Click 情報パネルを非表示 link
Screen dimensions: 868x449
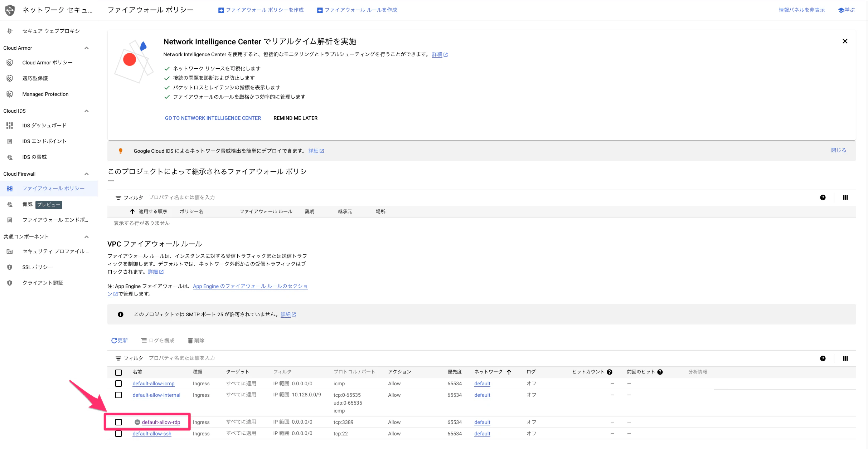pyautogui.click(x=801, y=10)
